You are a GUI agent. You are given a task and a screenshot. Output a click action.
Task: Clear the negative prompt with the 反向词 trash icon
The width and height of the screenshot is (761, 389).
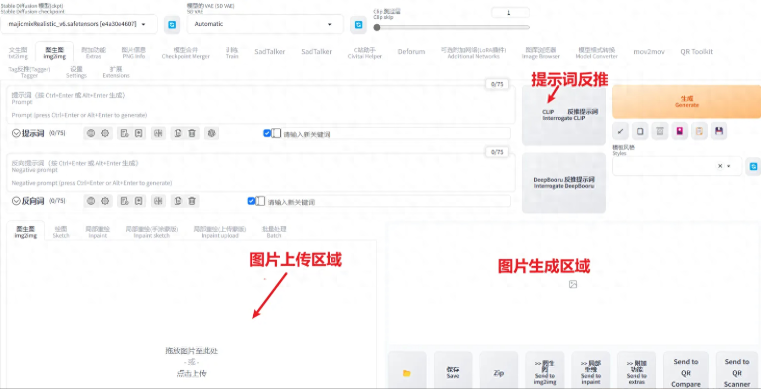pos(192,201)
